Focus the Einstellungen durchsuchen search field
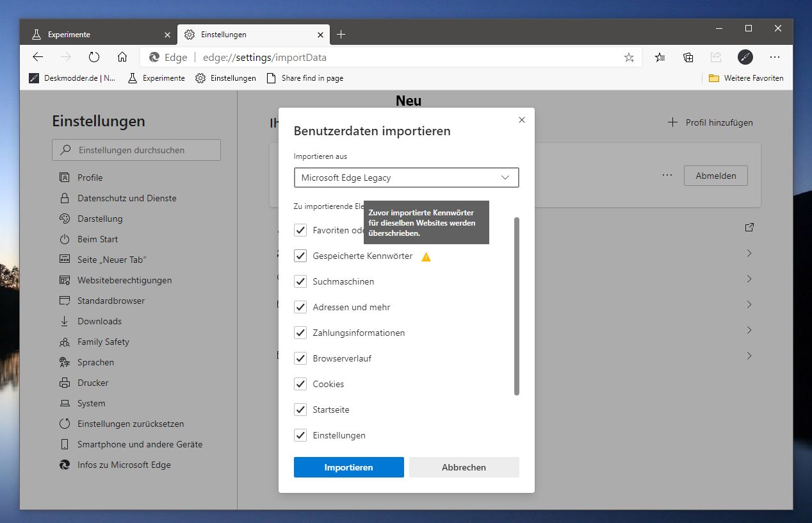The image size is (812, 523). point(136,150)
